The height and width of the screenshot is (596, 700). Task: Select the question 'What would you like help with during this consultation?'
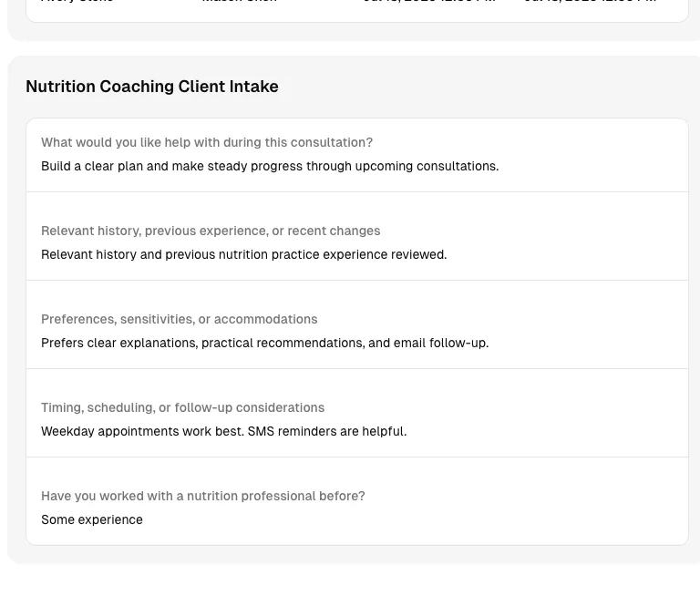207,142
